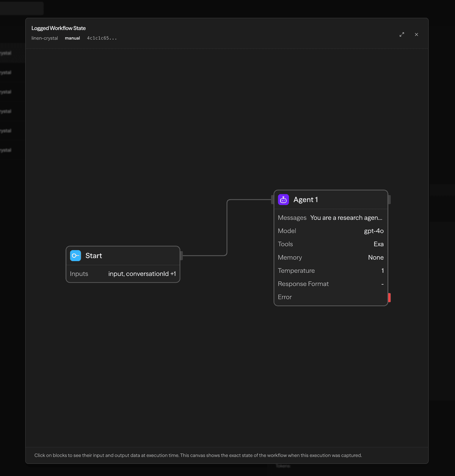Click the Logged Workflow State title
Image resolution: width=455 pixels, height=476 pixels.
point(58,28)
